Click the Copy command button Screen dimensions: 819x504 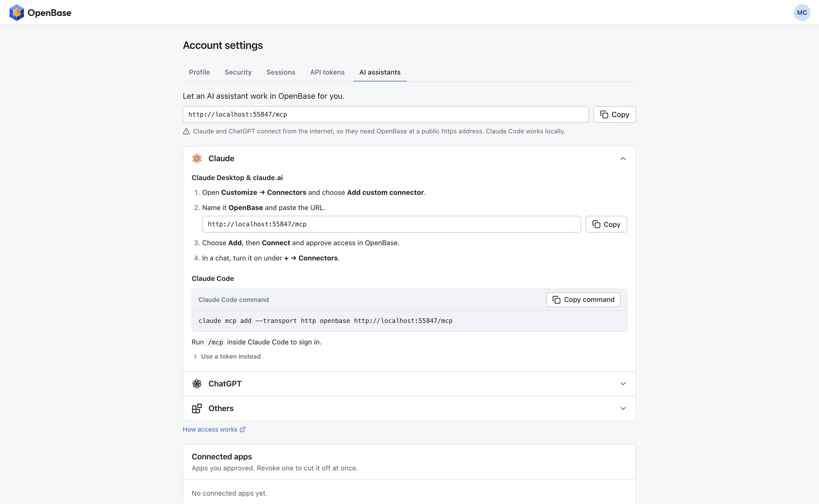pos(584,300)
